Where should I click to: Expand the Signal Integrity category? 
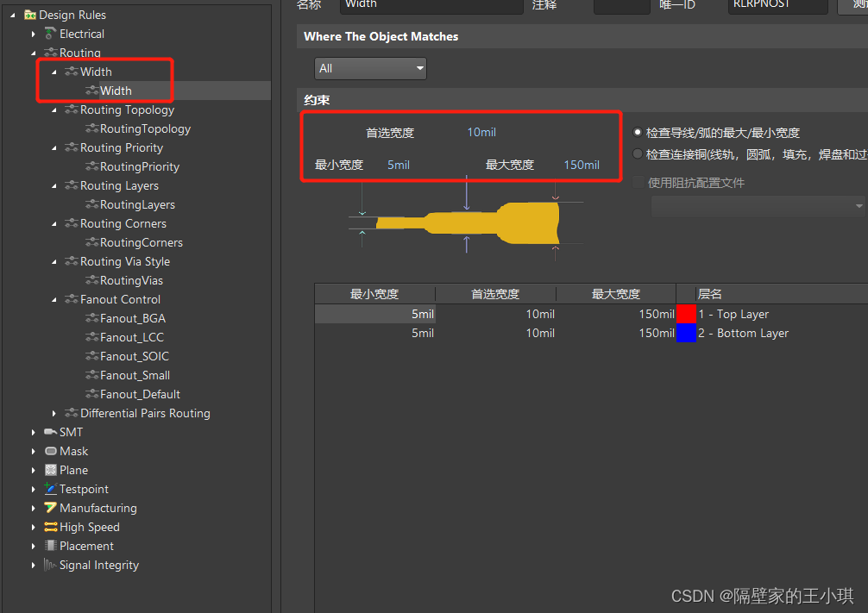(x=33, y=565)
